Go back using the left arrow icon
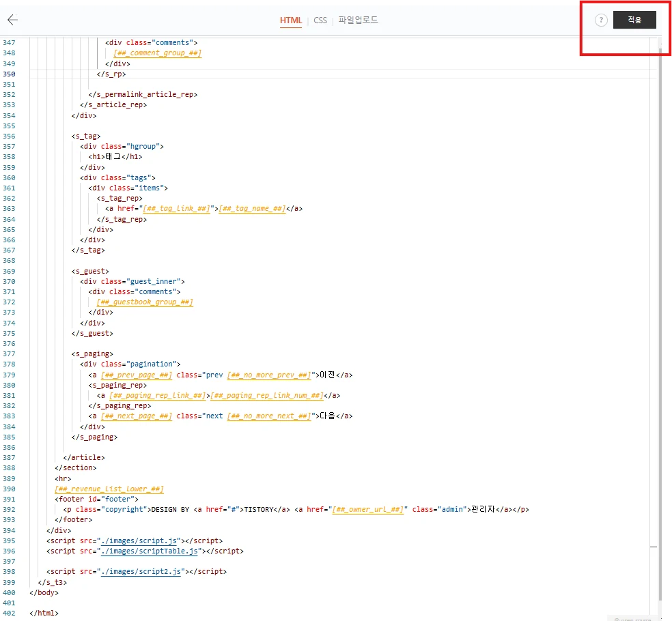Screen dimensions: 672x621 click(x=12, y=19)
